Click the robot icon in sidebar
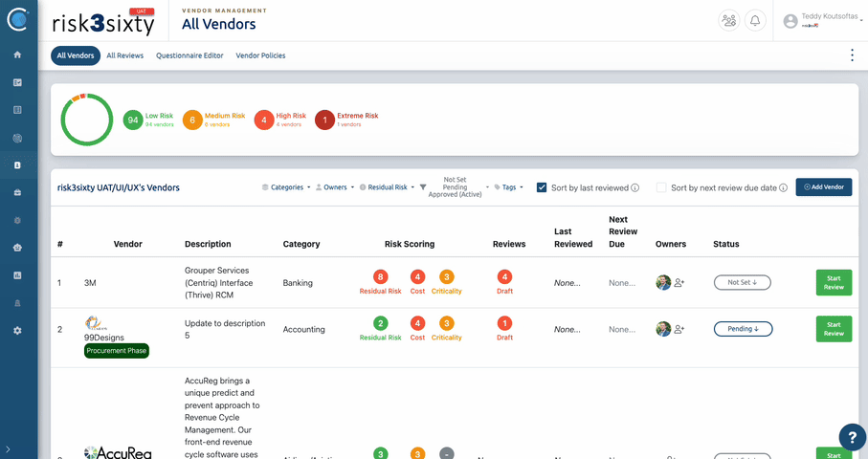The height and width of the screenshot is (459, 868). click(18, 248)
